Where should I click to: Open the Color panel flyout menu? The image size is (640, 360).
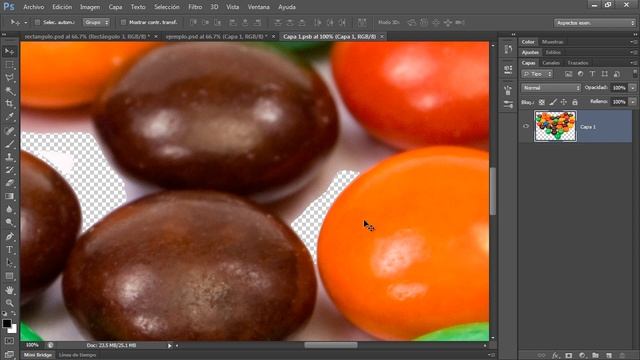(633, 42)
